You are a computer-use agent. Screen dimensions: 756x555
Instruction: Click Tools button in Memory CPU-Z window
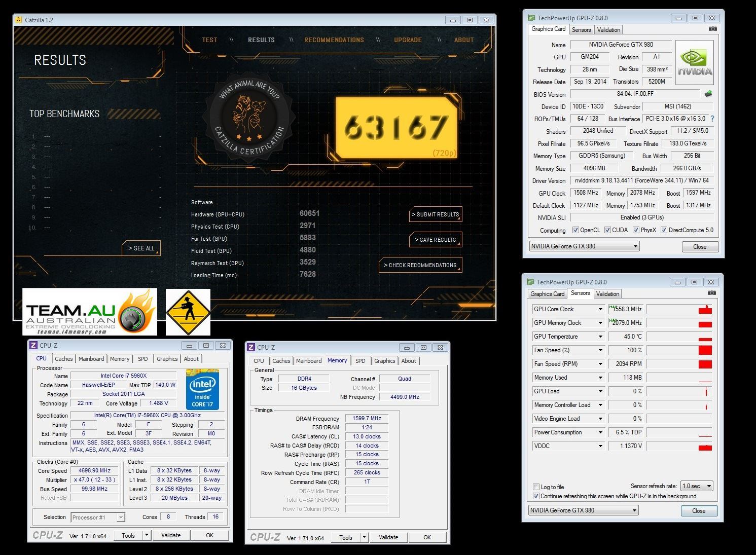(x=346, y=537)
